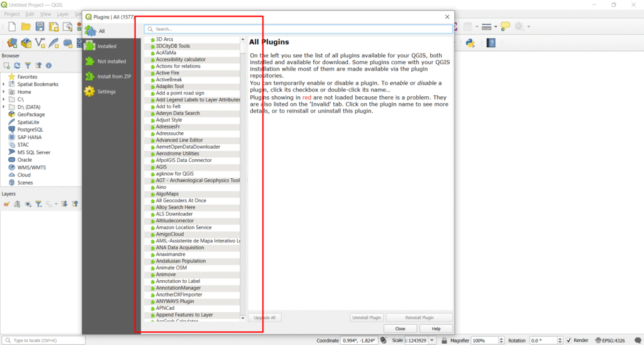
Task: Select the Animate OSM plugin
Action: [171, 268]
